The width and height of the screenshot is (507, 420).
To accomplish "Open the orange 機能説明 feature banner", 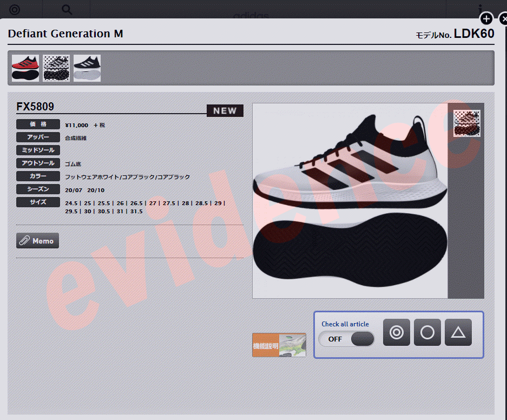I will click(x=279, y=345).
